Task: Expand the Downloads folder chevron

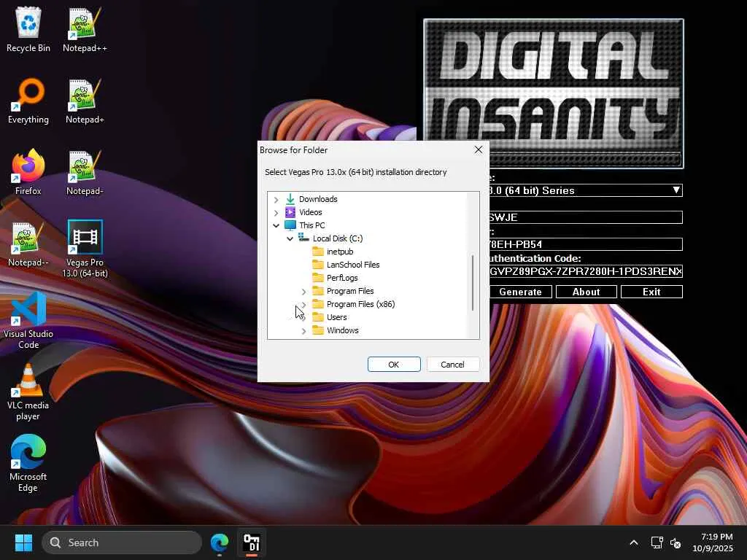Action: coord(276,199)
